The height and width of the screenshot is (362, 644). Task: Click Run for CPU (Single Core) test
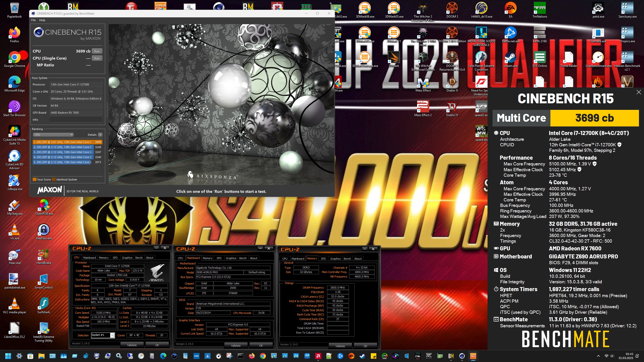click(x=97, y=58)
